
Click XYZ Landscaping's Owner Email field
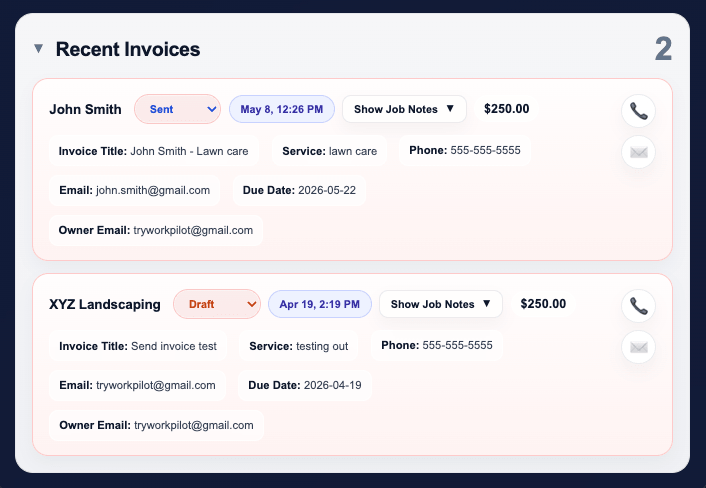point(156,425)
